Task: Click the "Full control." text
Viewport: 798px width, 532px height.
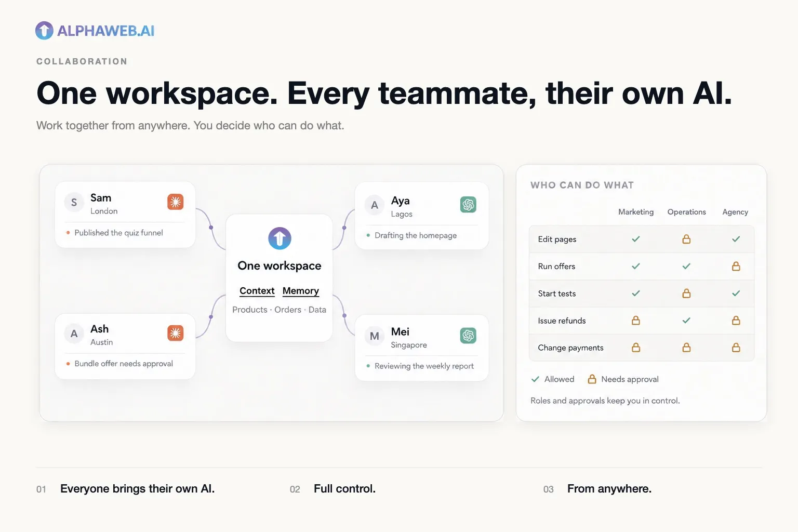Action: tap(344, 489)
